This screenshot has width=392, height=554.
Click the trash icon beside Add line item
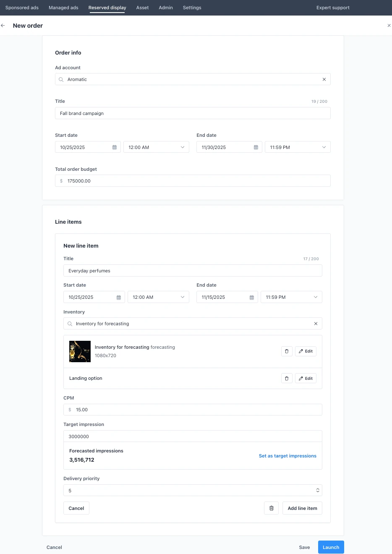click(272, 508)
